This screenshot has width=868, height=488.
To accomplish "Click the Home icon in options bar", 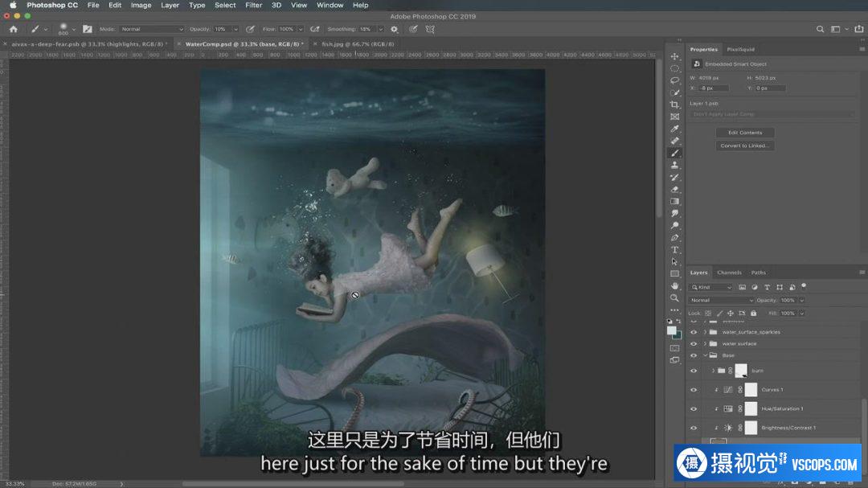I will click(x=14, y=30).
